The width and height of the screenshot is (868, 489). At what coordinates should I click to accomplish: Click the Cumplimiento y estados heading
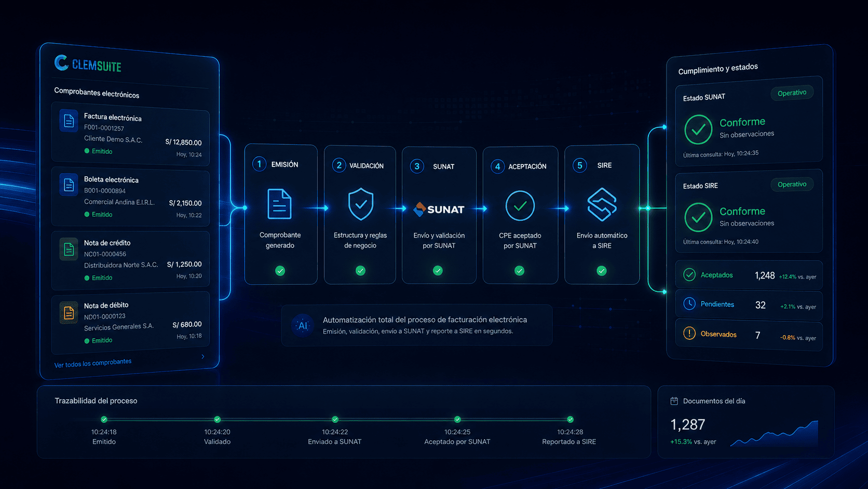[718, 69]
